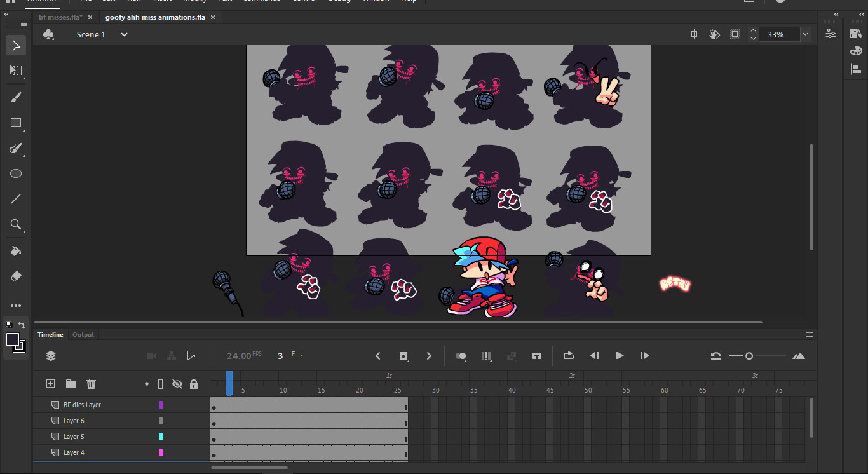Viewport: 868px width, 474px height.
Task: Switch to the bf misses.fla tab
Action: pyautogui.click(x=60, y=17)
